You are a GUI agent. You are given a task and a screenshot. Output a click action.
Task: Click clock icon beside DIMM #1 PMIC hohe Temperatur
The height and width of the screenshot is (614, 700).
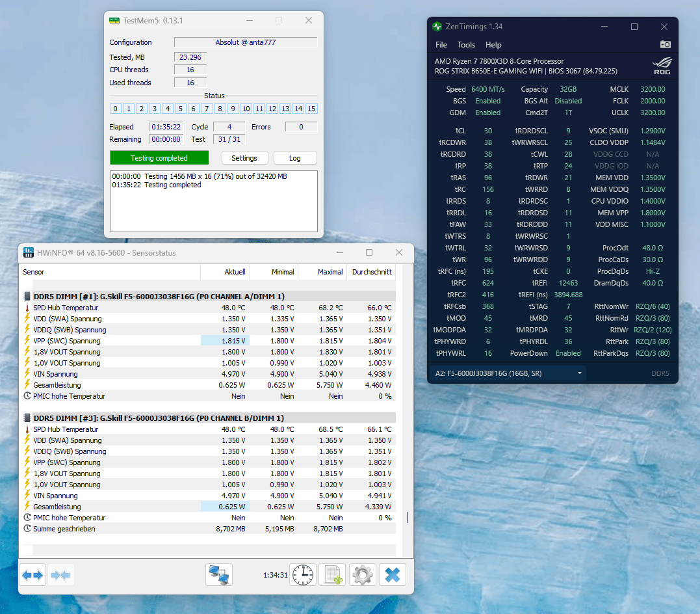pyautogui.click(x=27, y=396)
